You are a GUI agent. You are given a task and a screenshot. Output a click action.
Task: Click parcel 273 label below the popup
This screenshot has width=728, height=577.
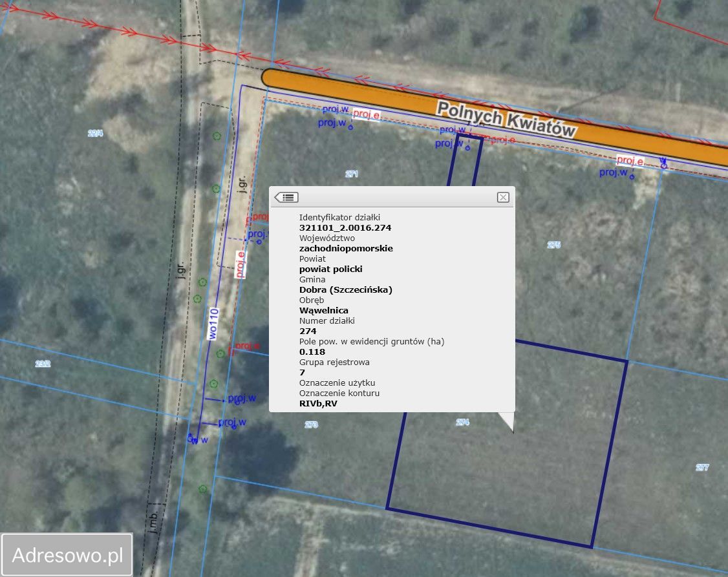pyautogui.click(x=311, y=425)
